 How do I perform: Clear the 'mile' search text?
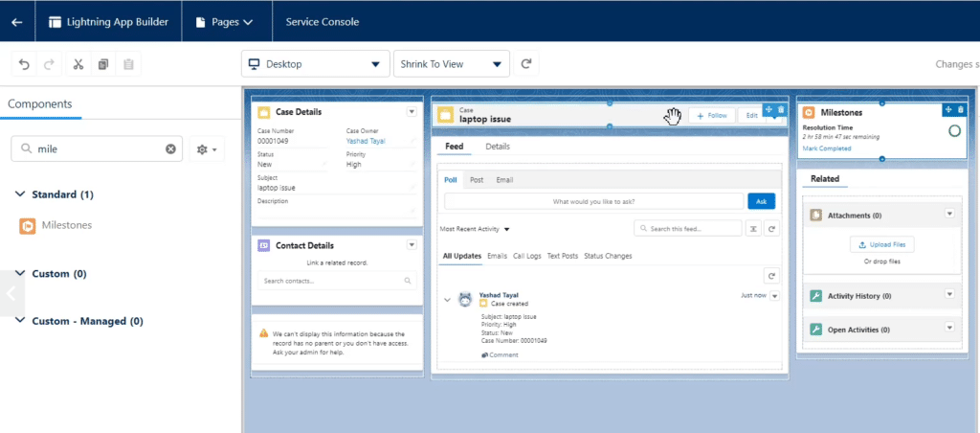point(170,148)
